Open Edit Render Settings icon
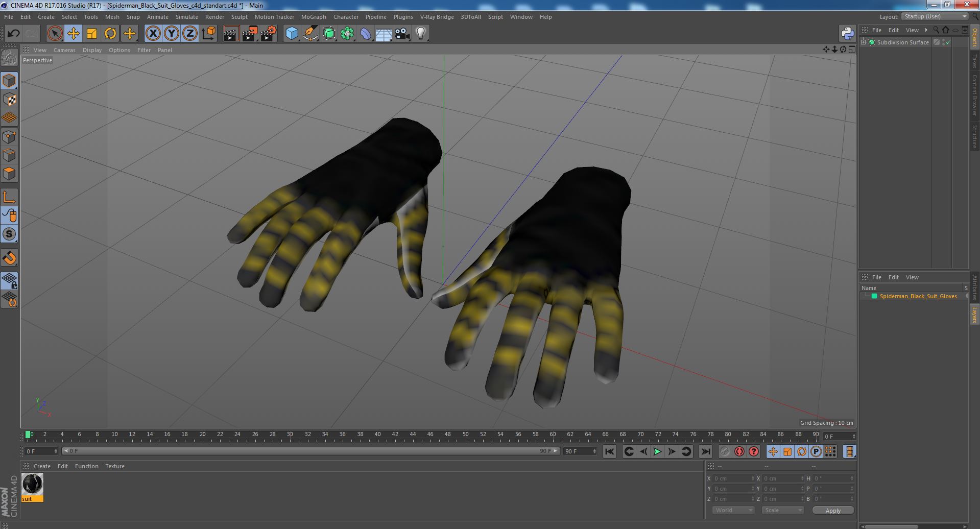The width and height of the screenshot is (980, 529). pyautogui.click(x=268, y=34)
